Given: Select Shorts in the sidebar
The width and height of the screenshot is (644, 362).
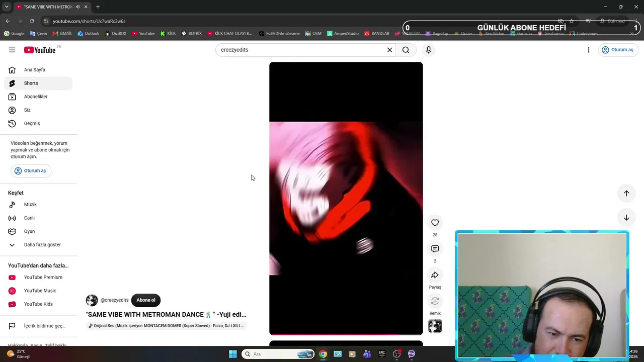Looking at the screenshot, I should 38,83.
